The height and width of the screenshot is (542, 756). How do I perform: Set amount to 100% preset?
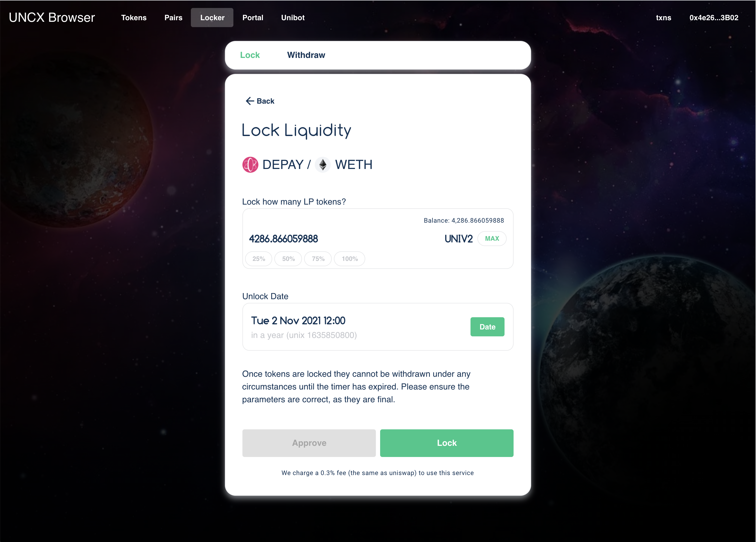[x=350, y=259]
